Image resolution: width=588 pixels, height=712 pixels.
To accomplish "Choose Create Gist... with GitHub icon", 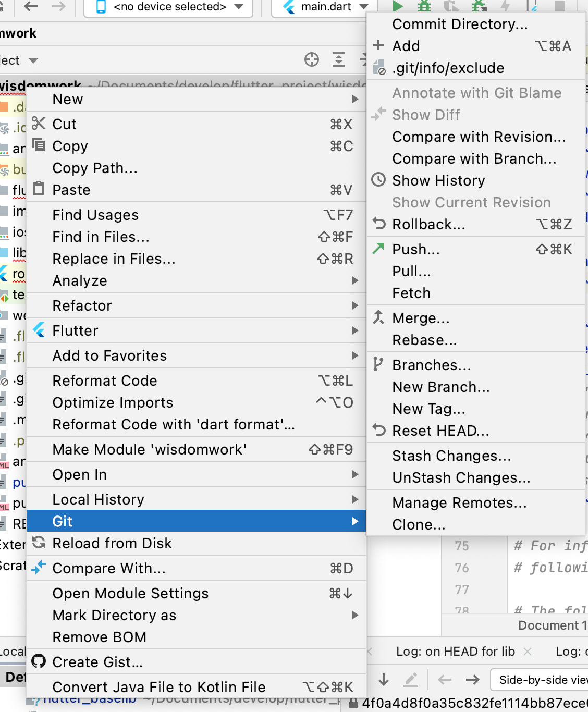I will [x=196, y=662].
